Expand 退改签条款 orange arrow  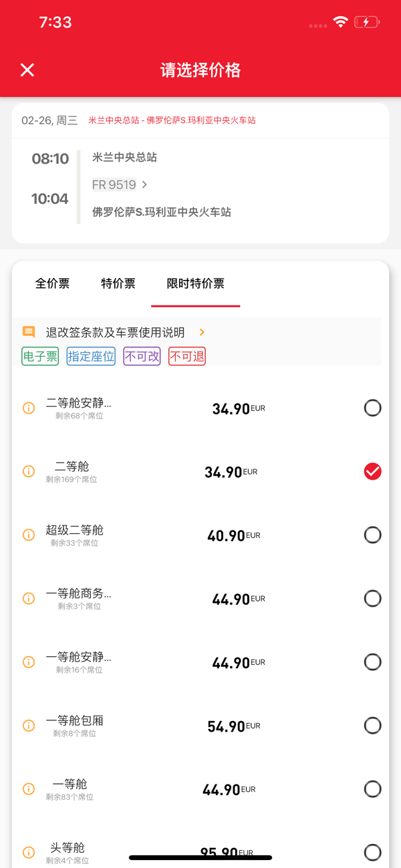coord(202,332)
